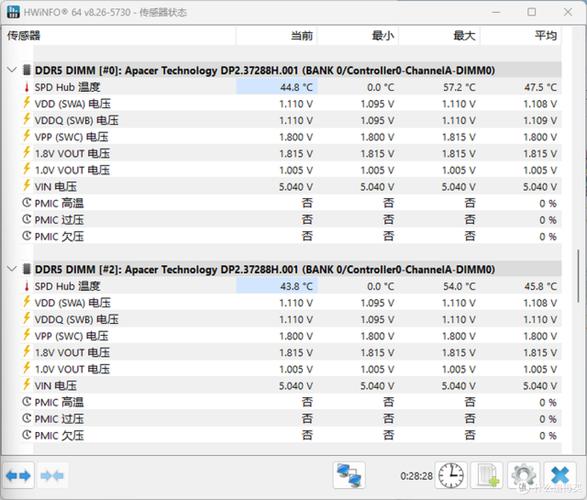This screenshot has width=587, height=500.
Task: Click DIMM #0 average temperature 47.5 °C
Action: click(540, 88)
